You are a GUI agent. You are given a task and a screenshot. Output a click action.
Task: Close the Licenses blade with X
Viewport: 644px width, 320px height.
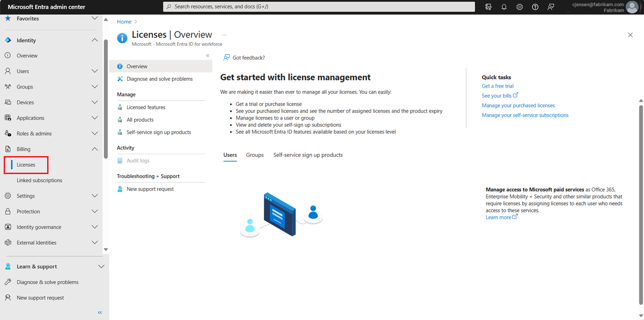[630, 35]
